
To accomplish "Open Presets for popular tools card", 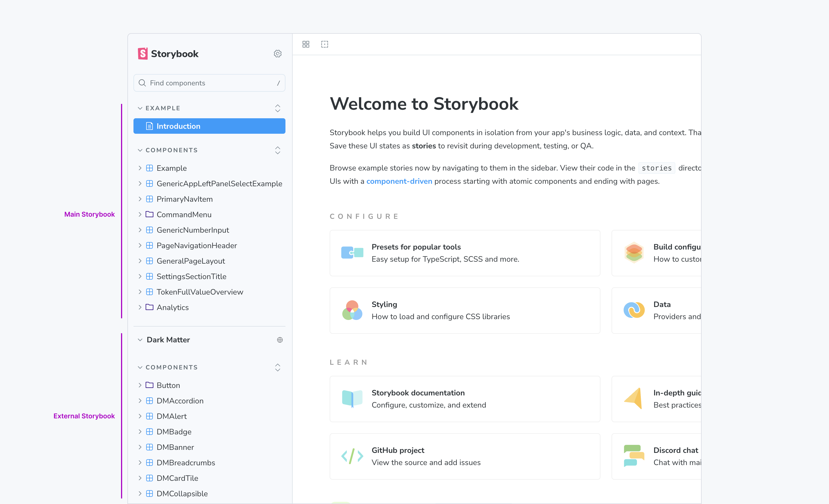I will (x=465, y=253).
